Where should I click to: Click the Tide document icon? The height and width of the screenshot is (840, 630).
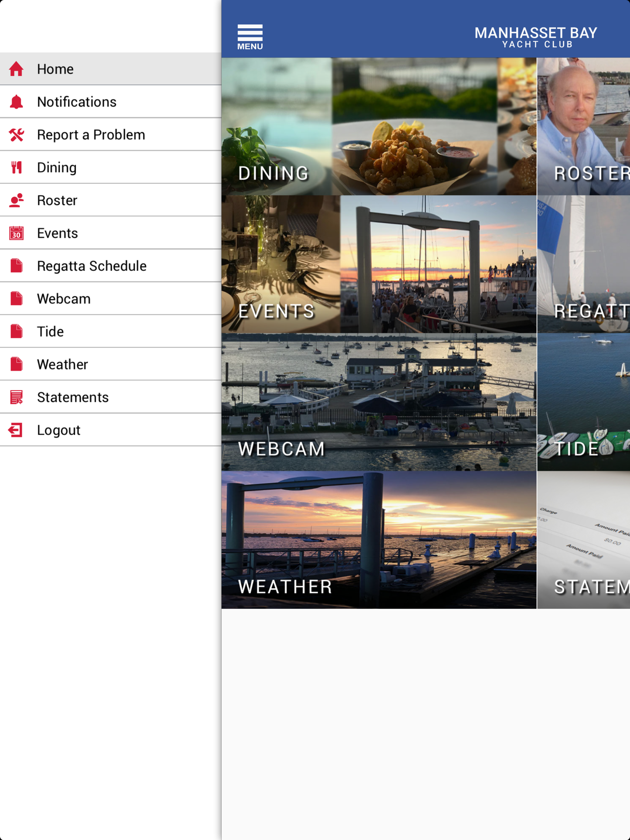[16, 331]
